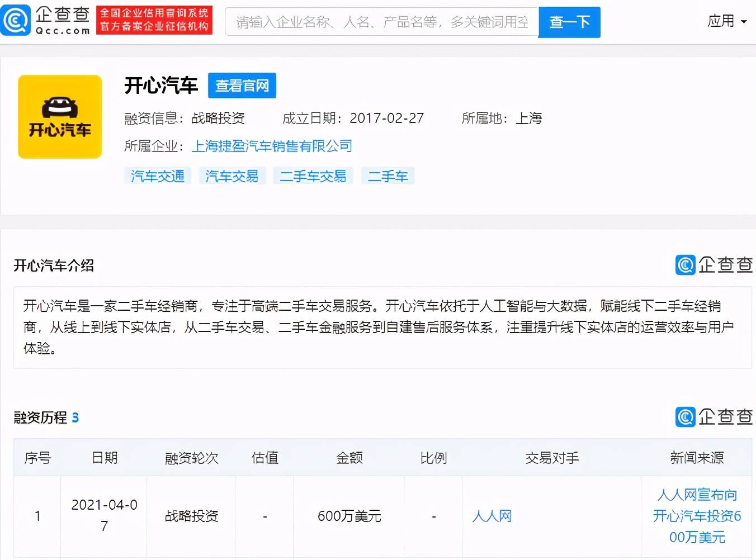756x560 pixels.
Task: Click the 日期 column header
Action: click(105, 458)
